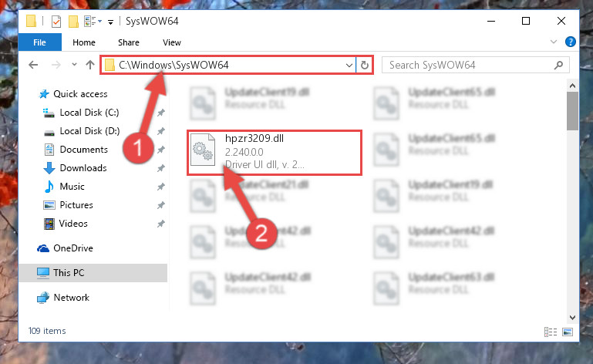Expand the address bar history dropdown
593x364 pixels.
pyautogui.click(x=349, y=65)
